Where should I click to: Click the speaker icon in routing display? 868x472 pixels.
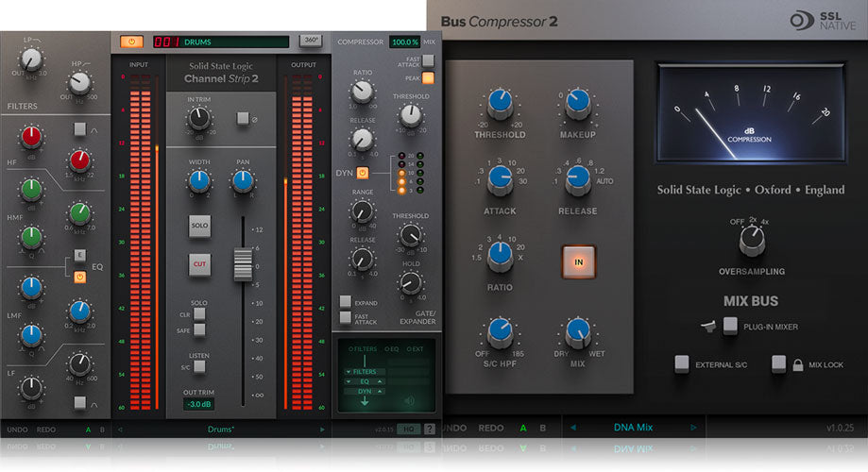tap(409, 400)
